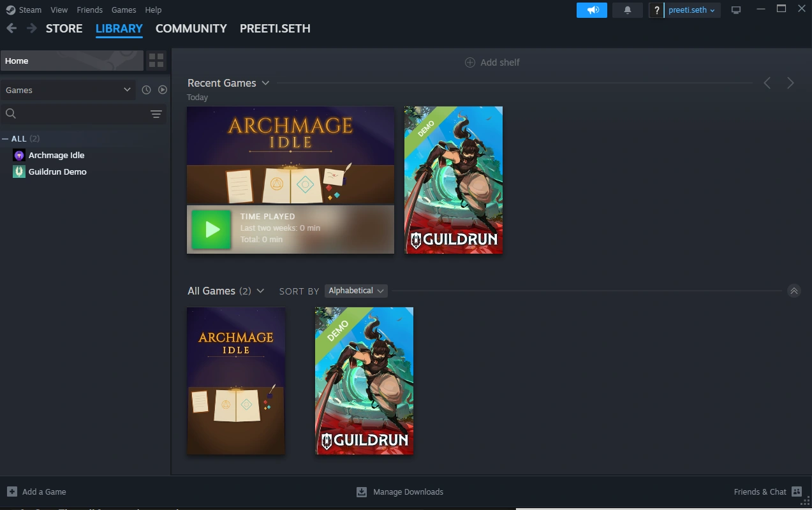812x510 pixels.
Task: Click 'Last two weeks: 0 min' text
Action: [x=280, y=228]
